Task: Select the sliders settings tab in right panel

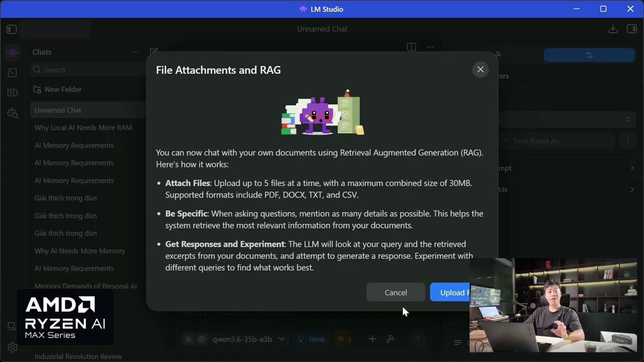Action: [x=589, y=55]
